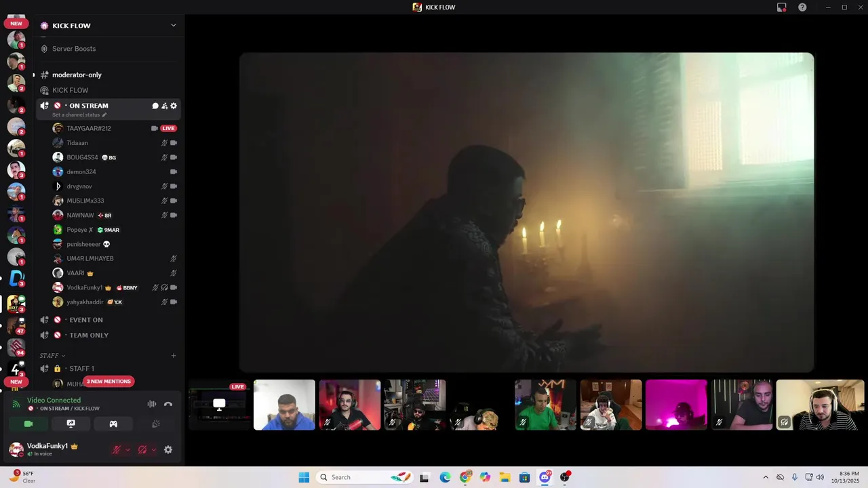Open microphone input options arrow

point(127,449)
